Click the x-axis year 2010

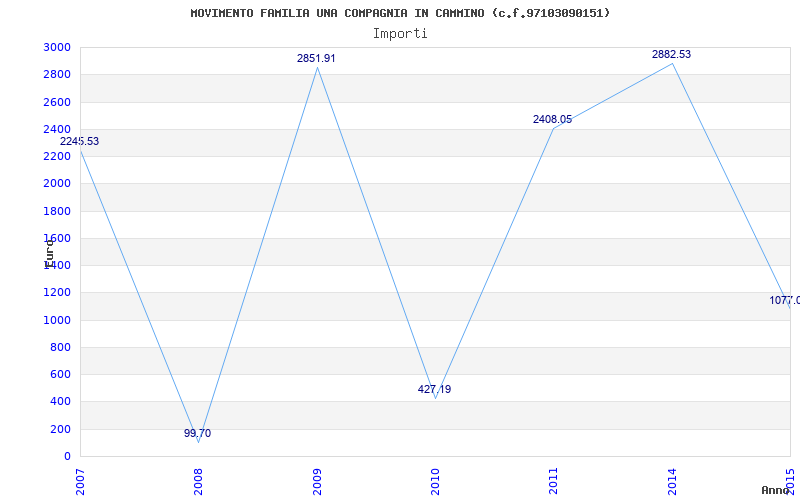pyautogui.click(x=435, y=482)
